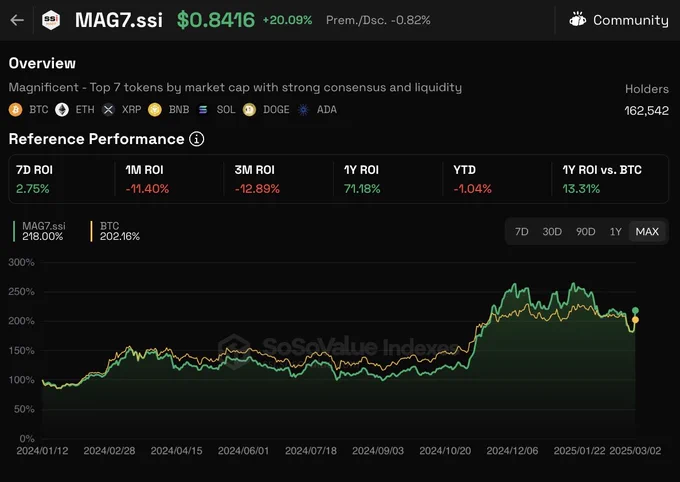Open Reference Performance info icon
Screen dimensions: 680x482
click(x=196, y=139)
